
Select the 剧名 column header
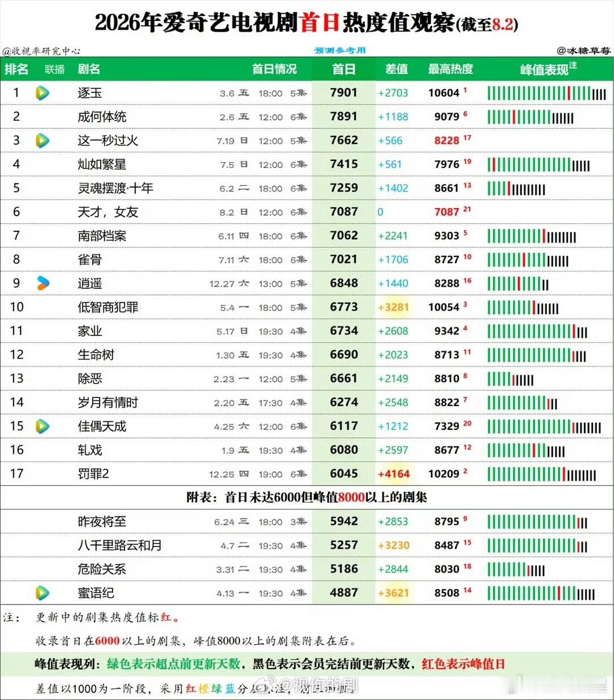(x=89, y=69)
